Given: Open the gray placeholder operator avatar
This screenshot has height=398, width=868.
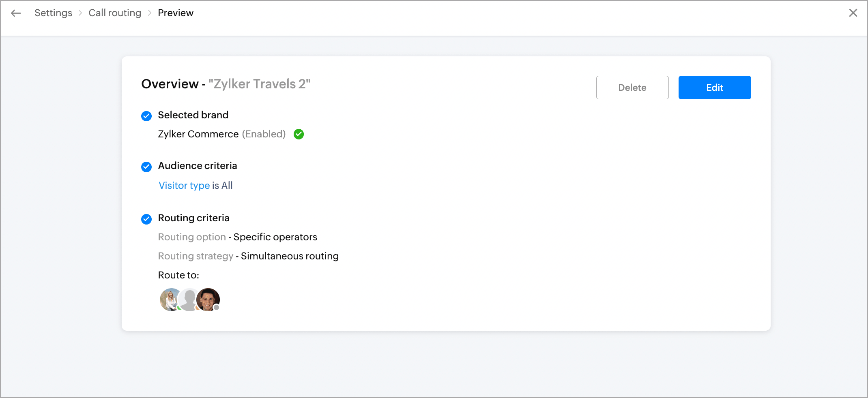Looking at the screenshot, I should coord(189,300).
